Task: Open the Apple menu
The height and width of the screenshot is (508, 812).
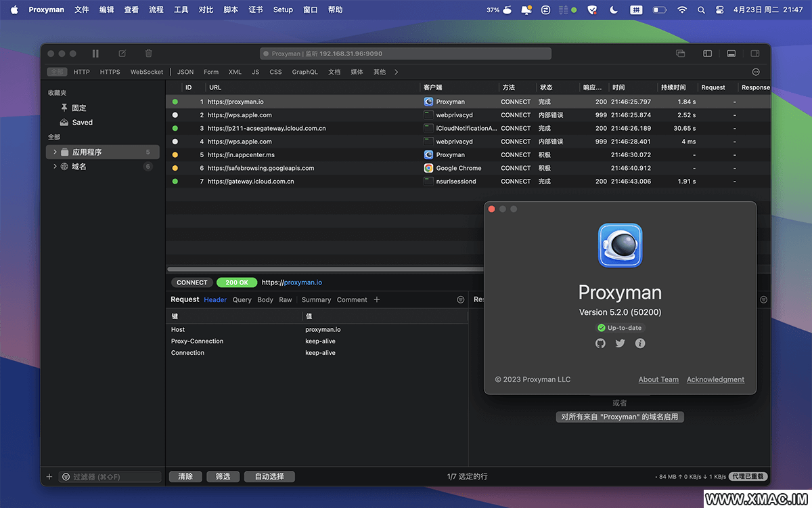Action: coord(14,10)
